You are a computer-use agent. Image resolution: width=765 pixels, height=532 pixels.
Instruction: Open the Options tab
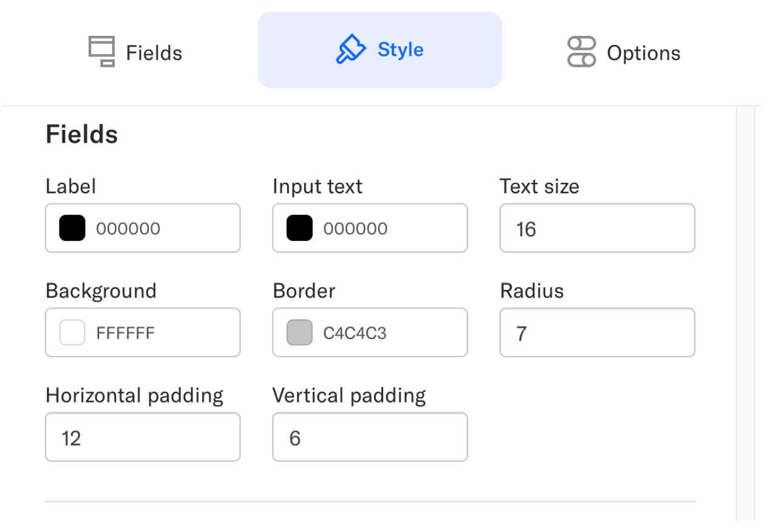click(624, 52)
